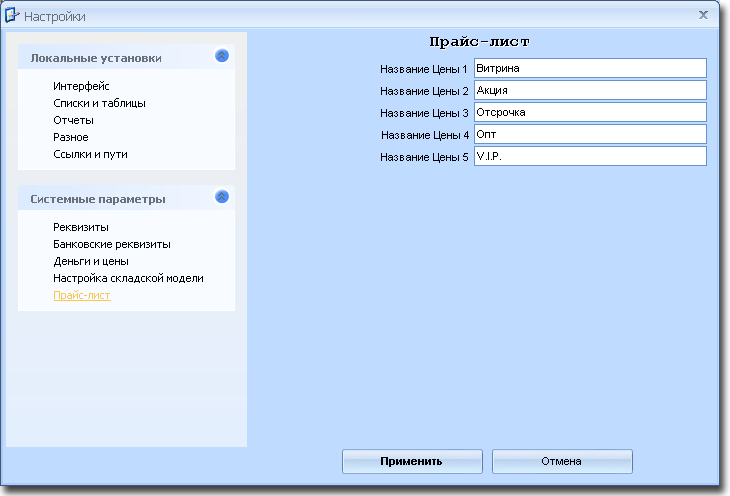Focus the Название Цены 4 field with Опт
The image size is (730, 496).
pyautogui.click(x=590, y=134)
